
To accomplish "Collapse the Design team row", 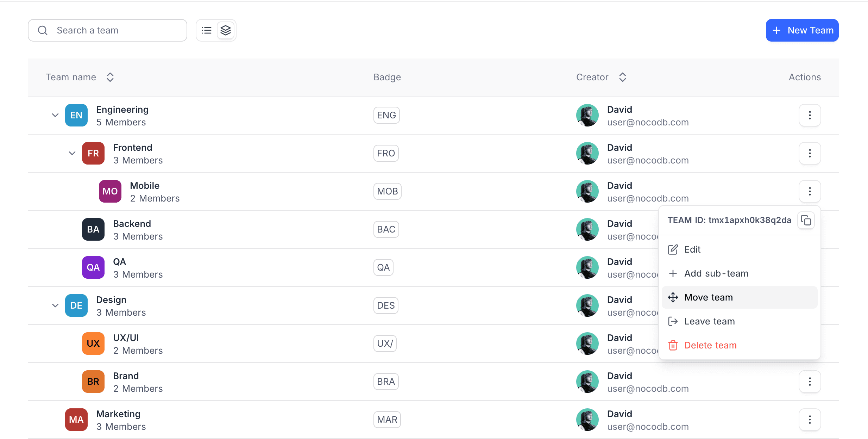I will [55, 305].
